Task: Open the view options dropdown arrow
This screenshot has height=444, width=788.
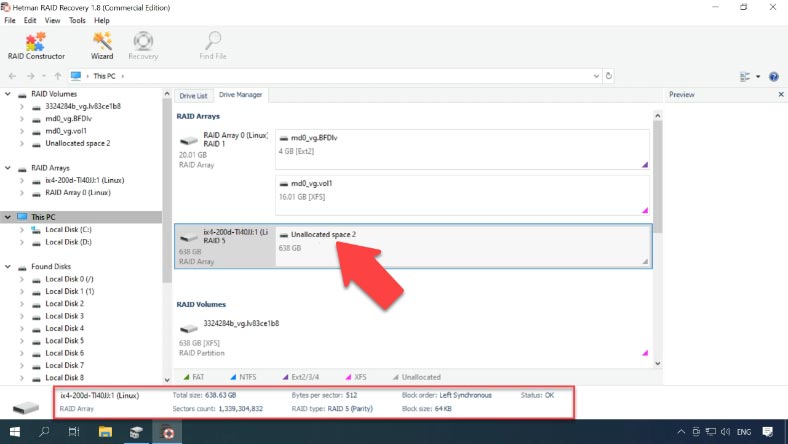Action: (758, 76)
